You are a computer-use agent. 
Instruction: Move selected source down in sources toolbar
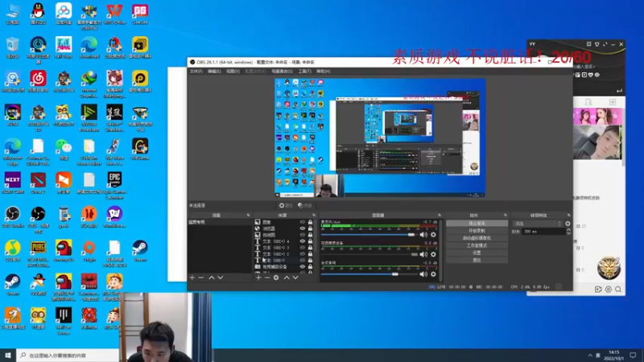pyautogui.click(x=295, y=278)
